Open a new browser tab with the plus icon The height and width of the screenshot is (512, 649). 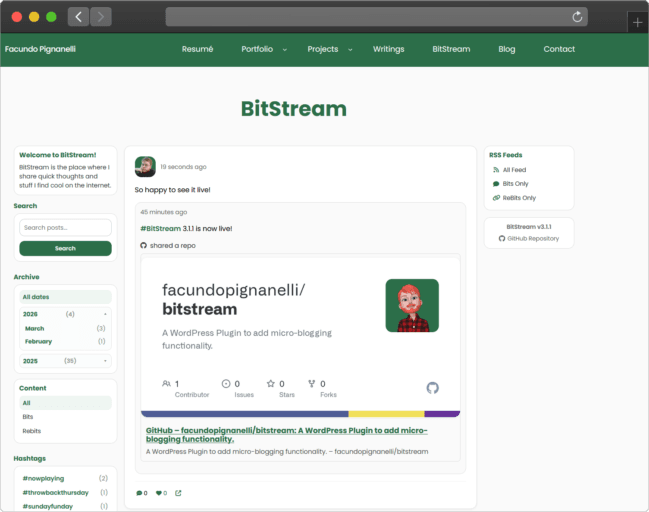638,22
